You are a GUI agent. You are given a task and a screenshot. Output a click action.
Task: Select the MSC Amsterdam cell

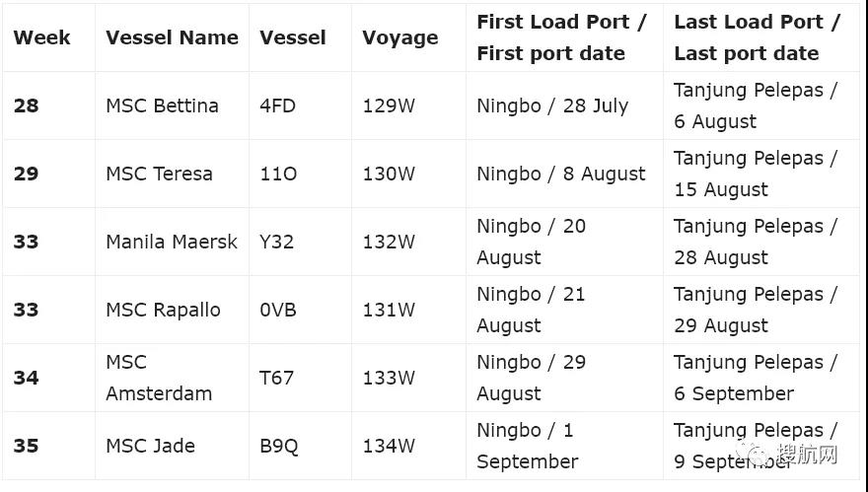coord(158,378)
